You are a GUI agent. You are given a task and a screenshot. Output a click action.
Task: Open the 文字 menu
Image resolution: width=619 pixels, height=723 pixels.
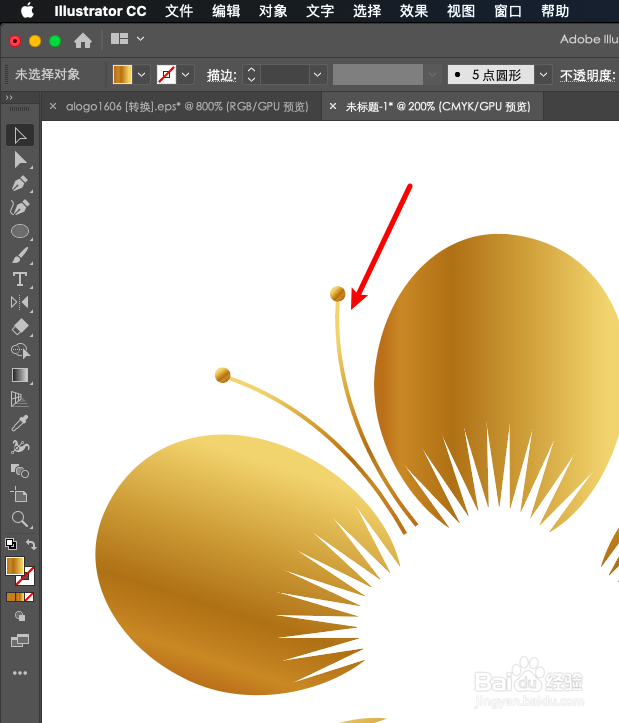pos(320,11)
